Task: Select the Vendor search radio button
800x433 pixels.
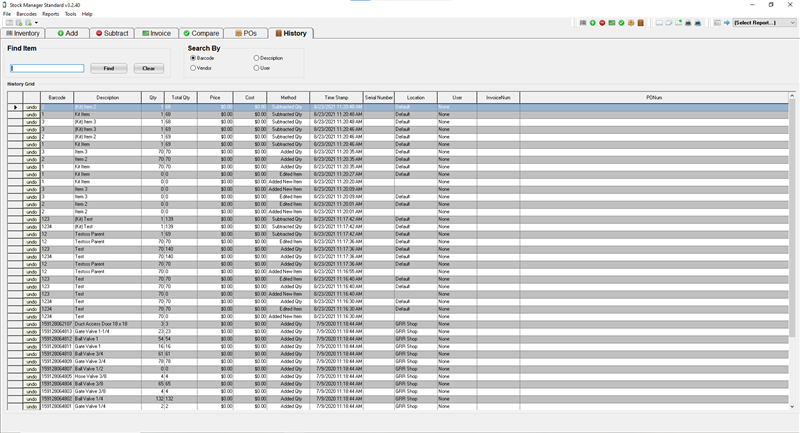Action: 193,68
